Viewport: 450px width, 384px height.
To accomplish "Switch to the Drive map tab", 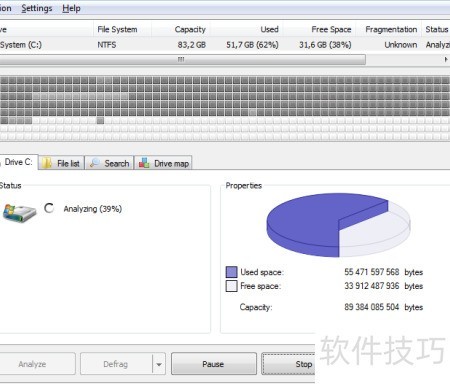I will 163,163.
